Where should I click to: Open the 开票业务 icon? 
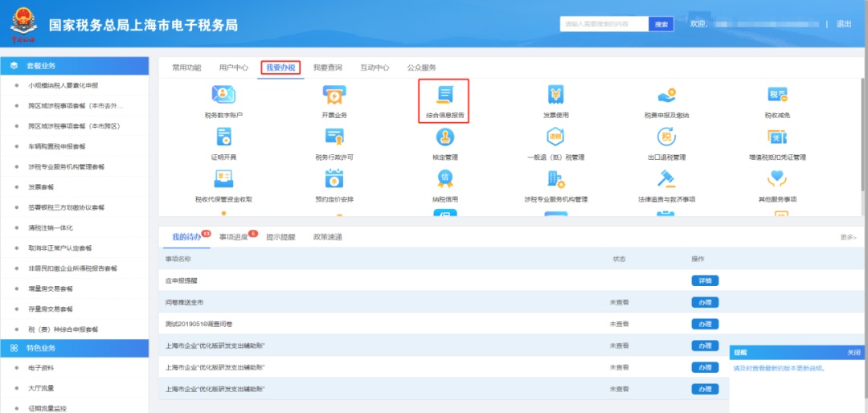point(334,96)
